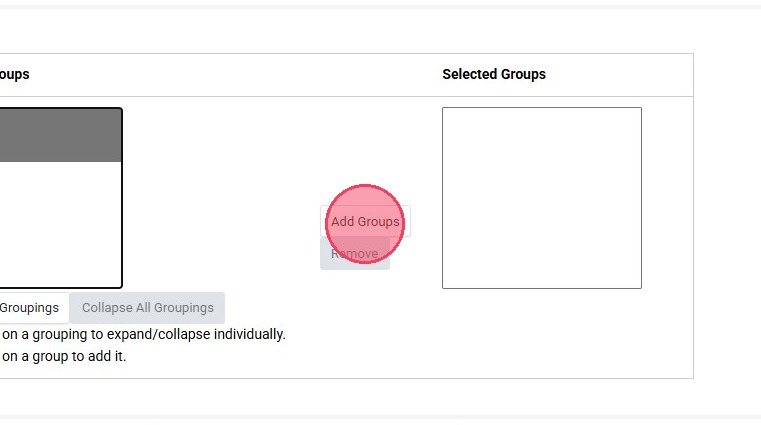
Task: Select the grey highlighted row in groups list
Action: [x=60, y=135]
